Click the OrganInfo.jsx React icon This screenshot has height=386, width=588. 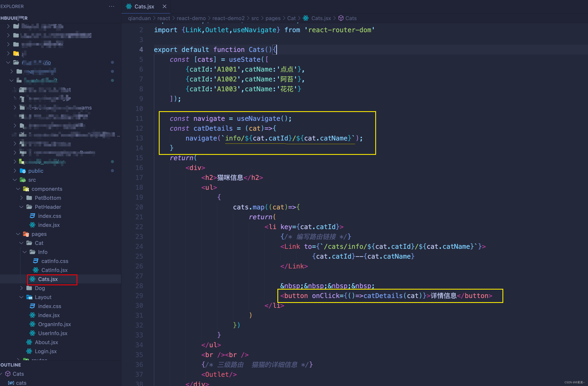[32, 324]
